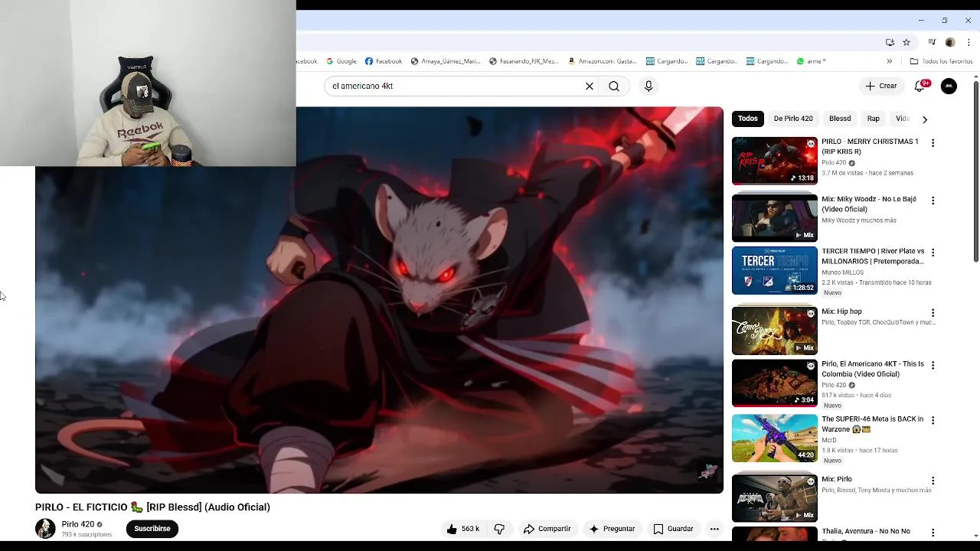Activate voice search microphone
The height and width of the screenshot is (551, 980).
coord(648,86)
